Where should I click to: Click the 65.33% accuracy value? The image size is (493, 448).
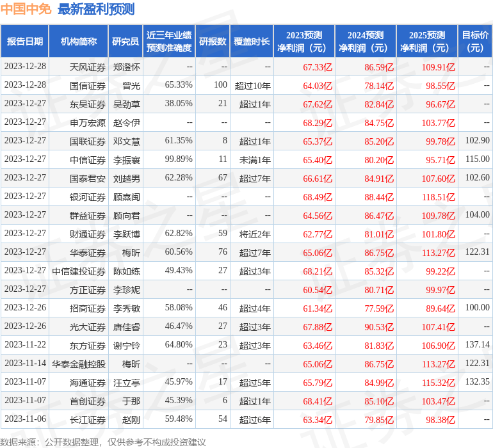(x=179, y=85)
